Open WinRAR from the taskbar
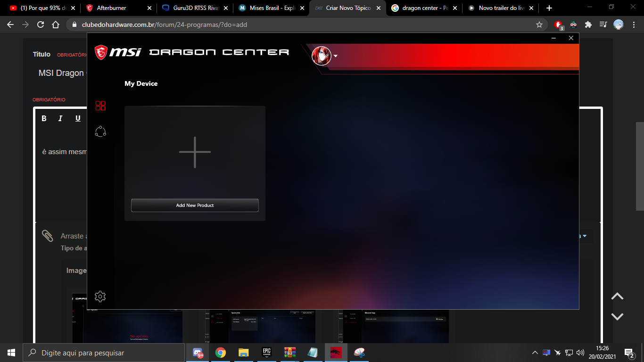 point(289,353)
